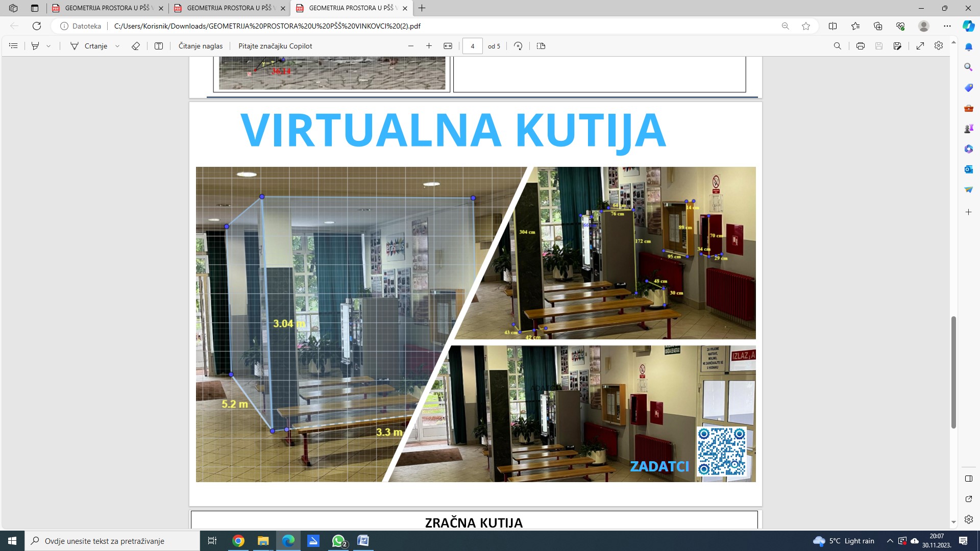Open sidebar notifications bell
Image resolution: width=980 pixels, height=551 pixels.
pos(969,47)
